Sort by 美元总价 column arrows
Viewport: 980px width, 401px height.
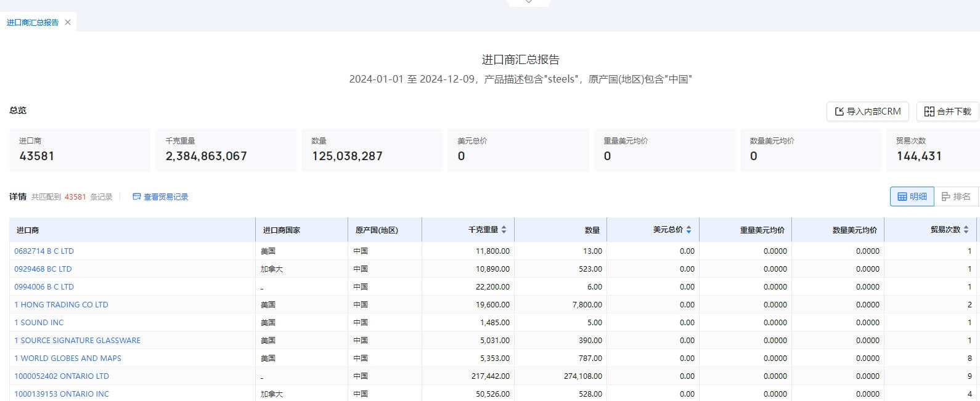click(688, 230)
